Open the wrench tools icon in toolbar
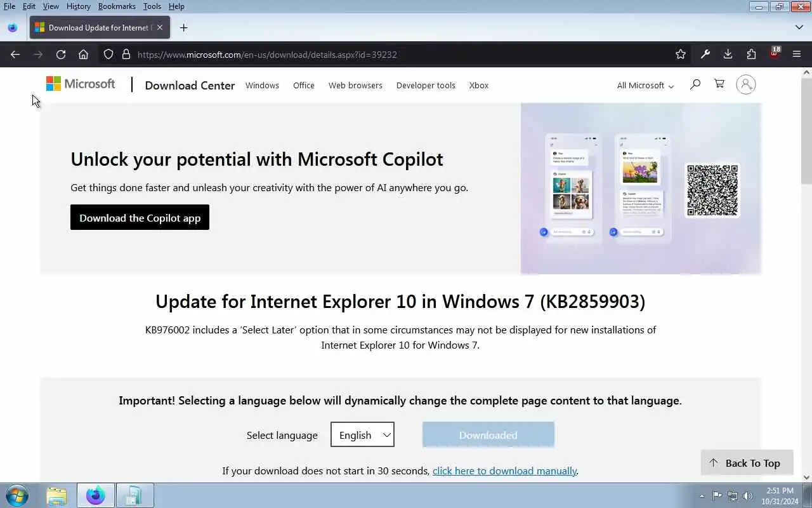Screen dimensions: 812x508 point(705,55)
